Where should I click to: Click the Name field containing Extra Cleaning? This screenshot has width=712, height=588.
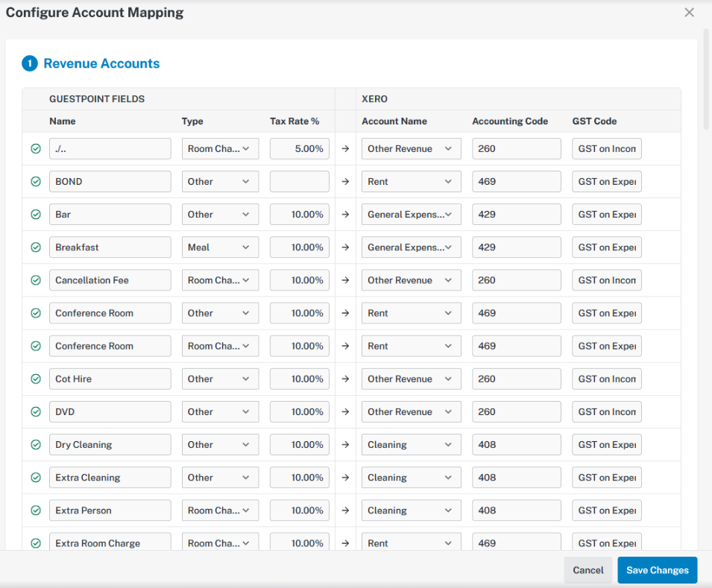[x=110, y=478]
